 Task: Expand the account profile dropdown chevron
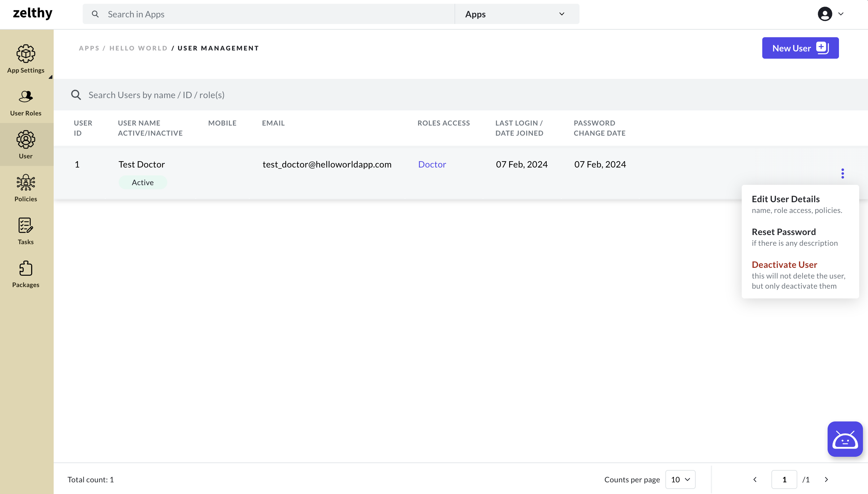pos(841,14)
